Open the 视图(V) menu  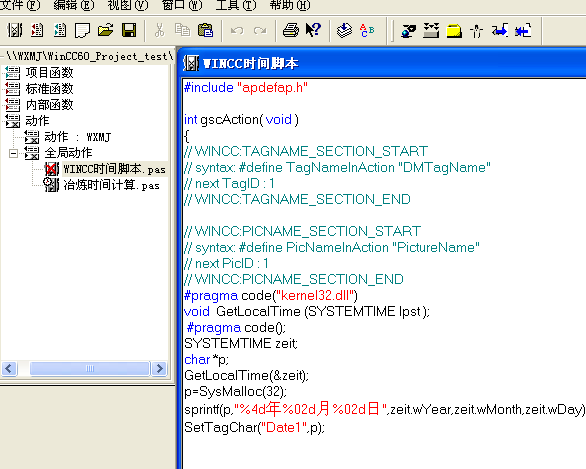tap(128, 5)
